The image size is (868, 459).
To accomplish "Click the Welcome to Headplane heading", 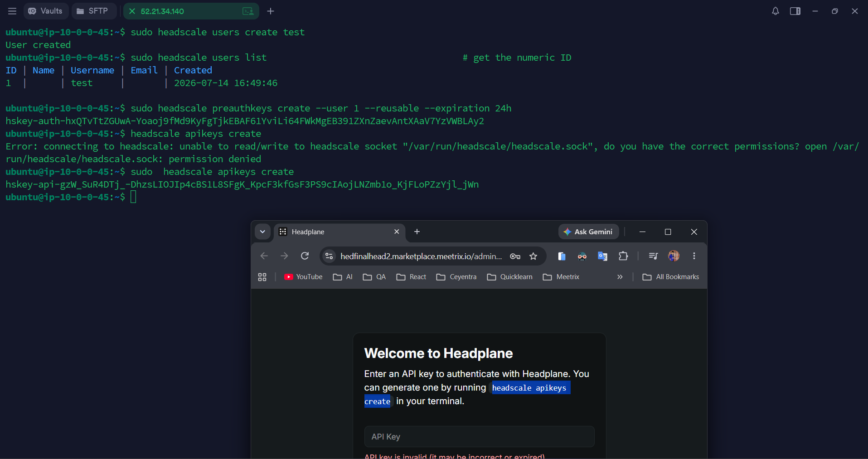I will 438,353.
